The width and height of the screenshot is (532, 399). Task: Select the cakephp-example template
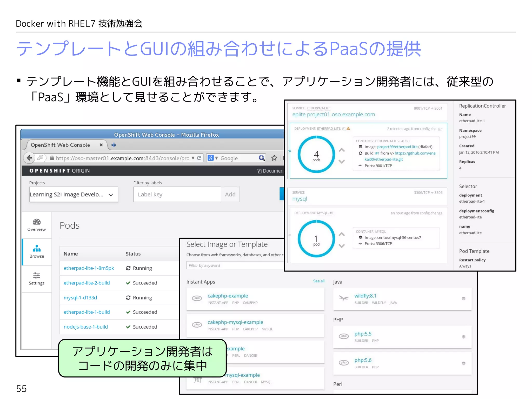(228, 296)
